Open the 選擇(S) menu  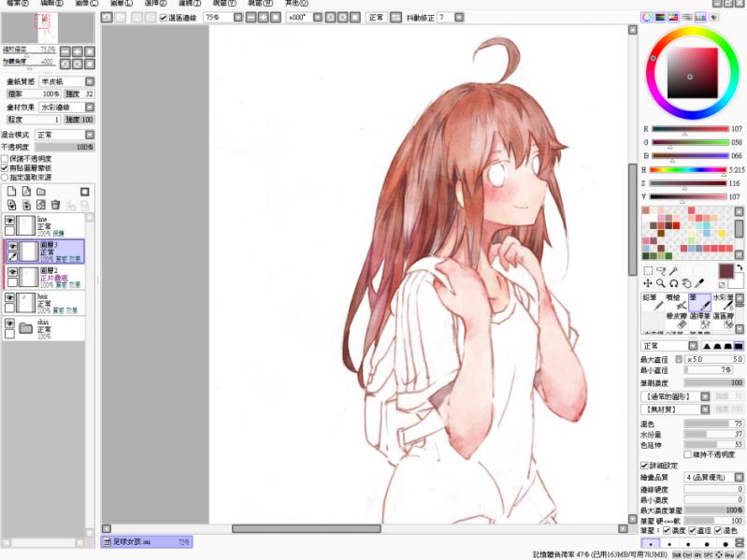click(156, 3)
